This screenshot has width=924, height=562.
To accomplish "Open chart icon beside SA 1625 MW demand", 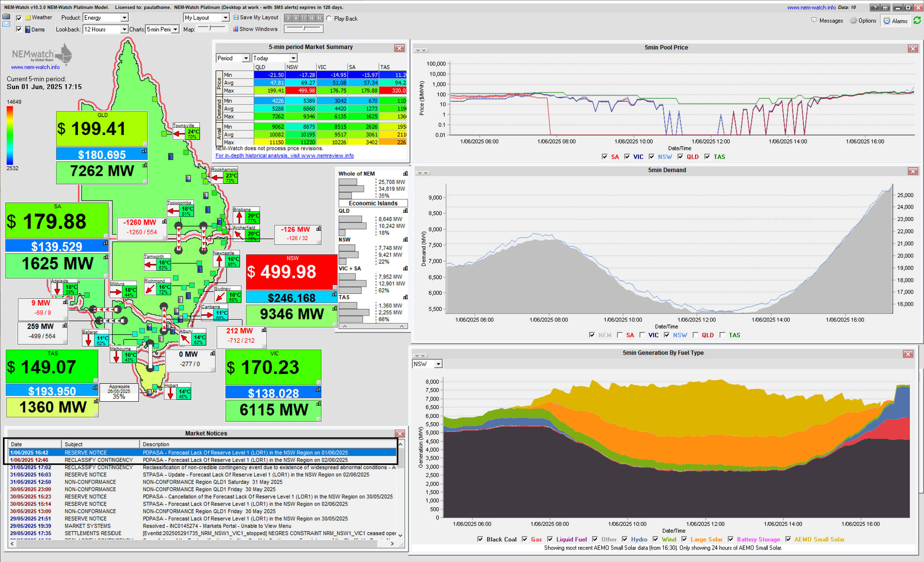I will [106, 257].
